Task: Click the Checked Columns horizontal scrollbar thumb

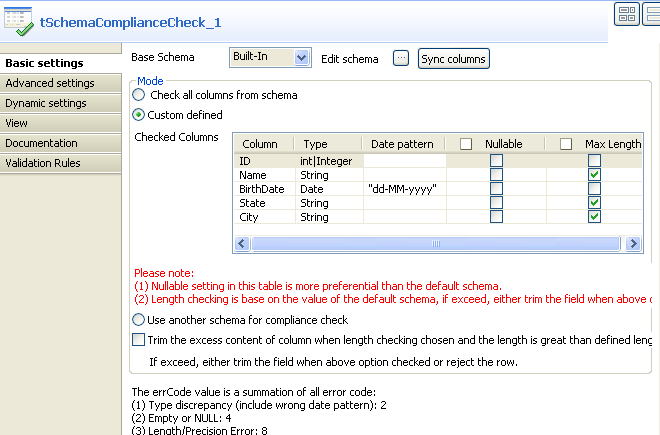Action: [436, 243]
